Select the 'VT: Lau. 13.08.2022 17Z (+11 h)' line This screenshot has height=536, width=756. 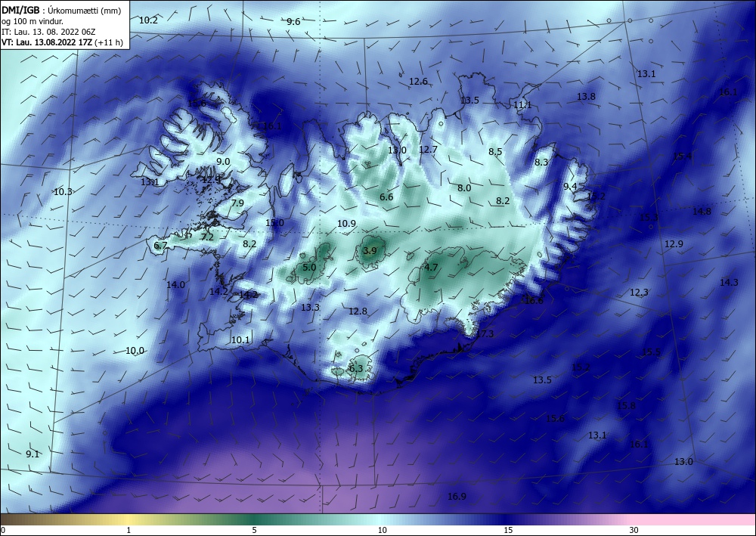coord(62,42)
